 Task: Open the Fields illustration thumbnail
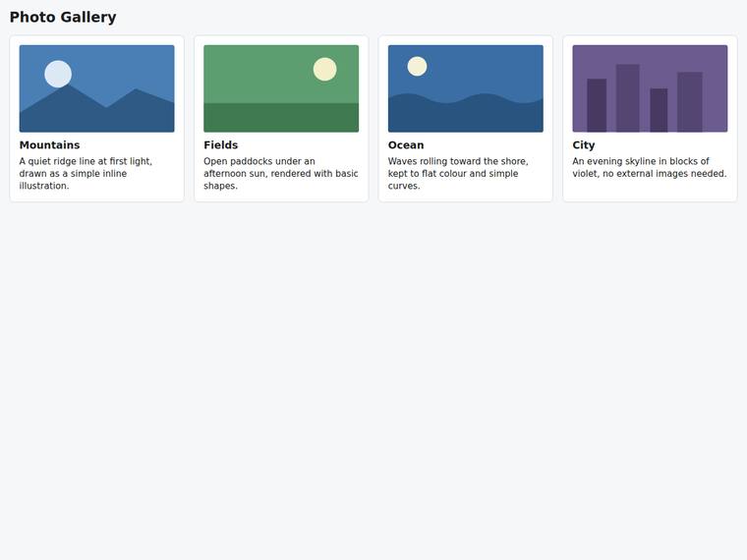click(281, 88)
